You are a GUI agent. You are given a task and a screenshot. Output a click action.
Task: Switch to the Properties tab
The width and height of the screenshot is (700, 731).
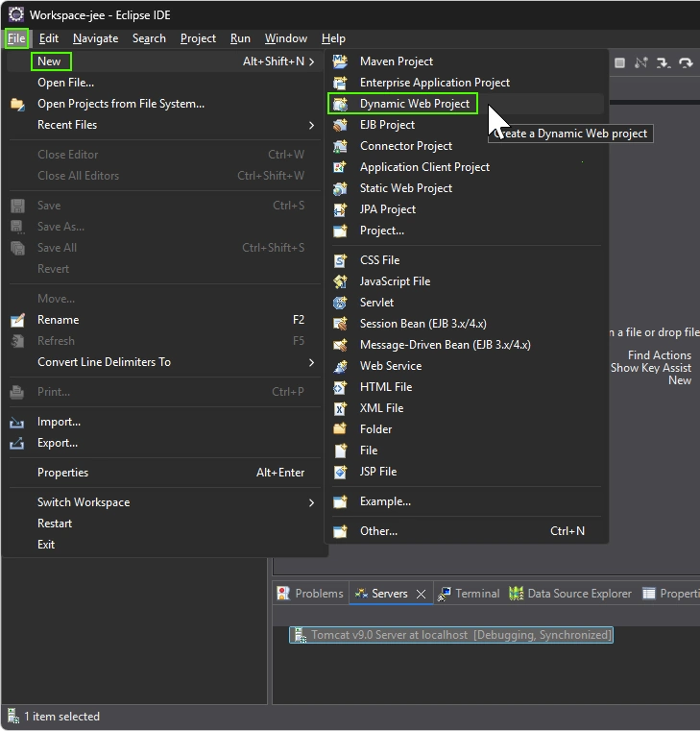click(670, 594)
